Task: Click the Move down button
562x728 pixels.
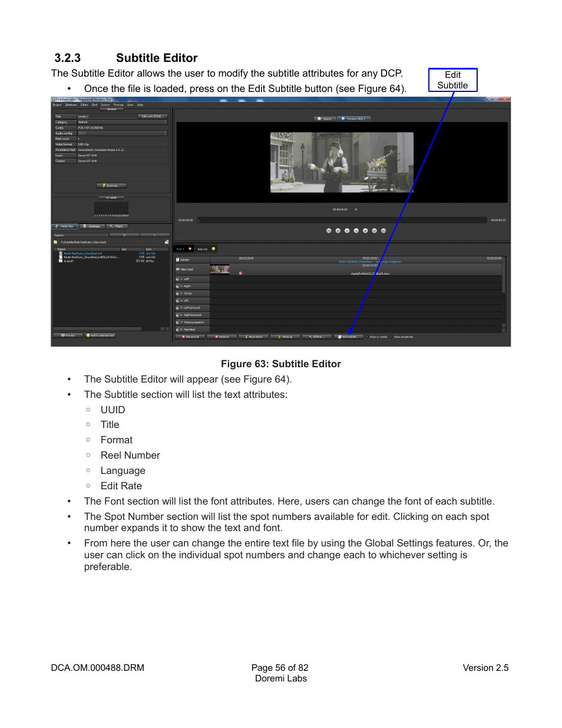Action: click(254, 337)
